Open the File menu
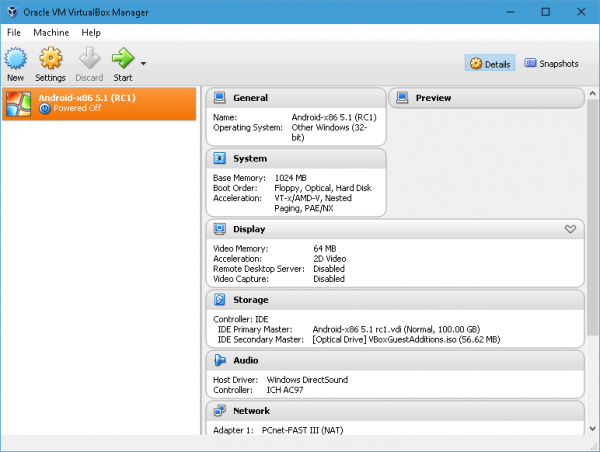 coord(14,33)
